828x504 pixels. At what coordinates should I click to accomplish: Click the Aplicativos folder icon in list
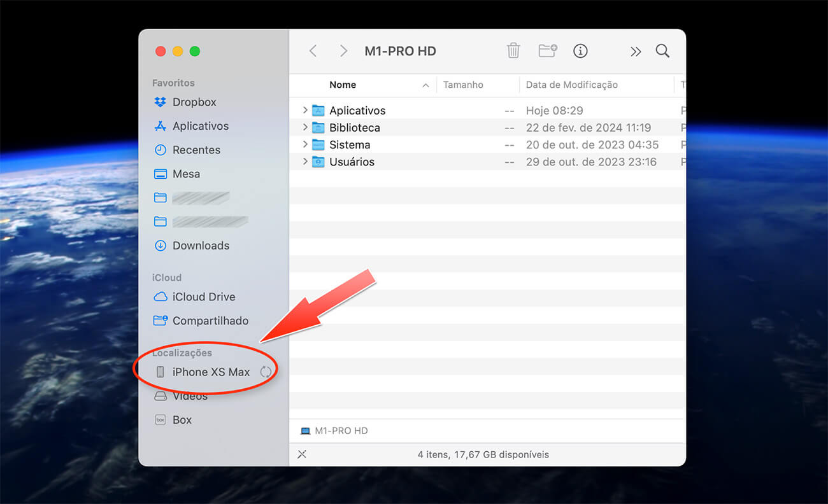point(318,111)
